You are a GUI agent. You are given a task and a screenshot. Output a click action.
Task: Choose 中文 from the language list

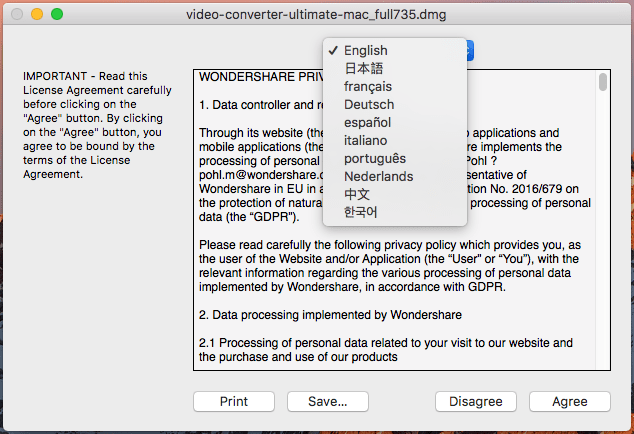click(395, 195)
